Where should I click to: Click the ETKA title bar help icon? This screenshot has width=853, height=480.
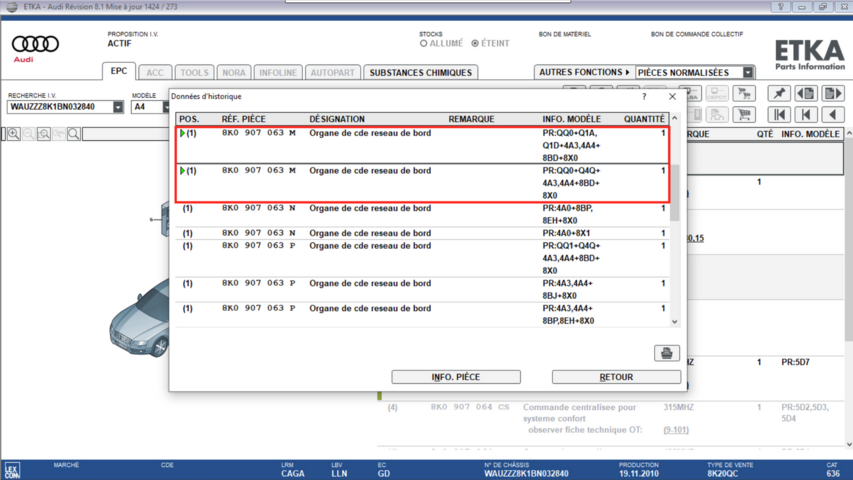[x=781, y=7]
